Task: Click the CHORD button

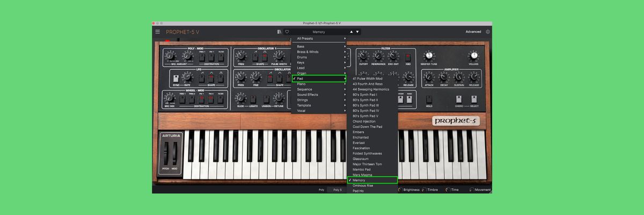Action: coord(459,99)
